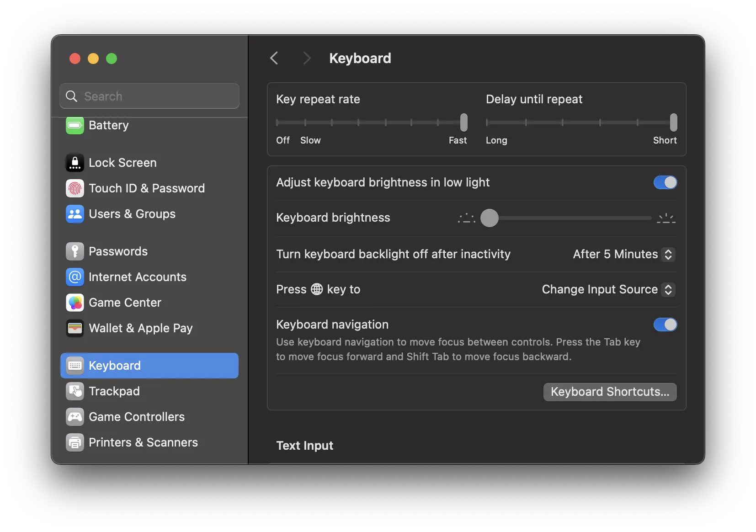
Task: Disable Adjust keyboard brightness in low light
Action: [665, 182]
